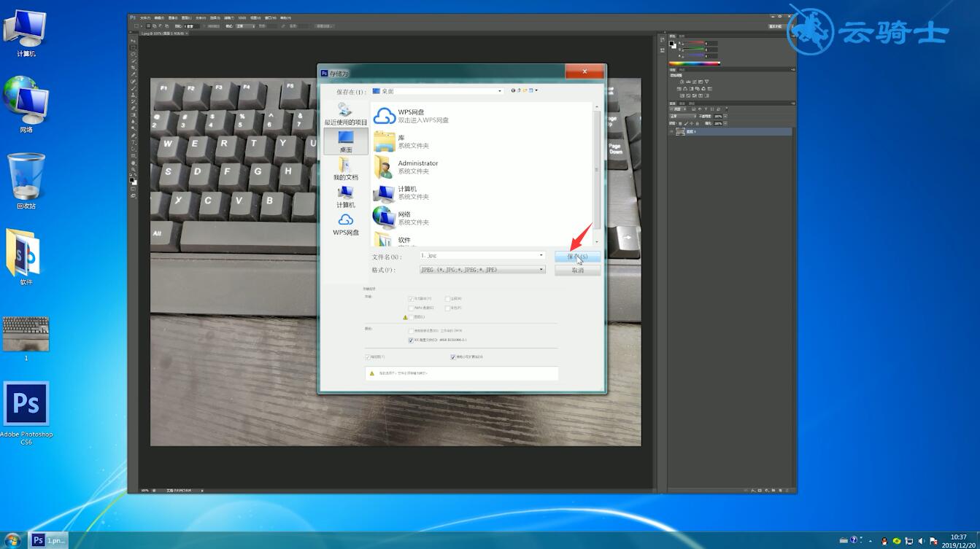Image resolution: width=980 pixels, height=549 pixels.
Task: Choose WPS网盘 in the dialog places bar
Action: click(346, 225)
